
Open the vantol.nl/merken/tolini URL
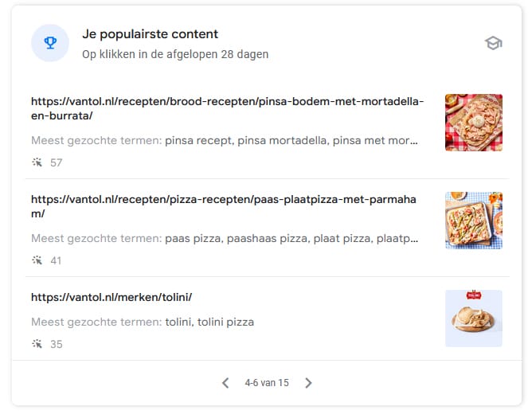(111, 297)
